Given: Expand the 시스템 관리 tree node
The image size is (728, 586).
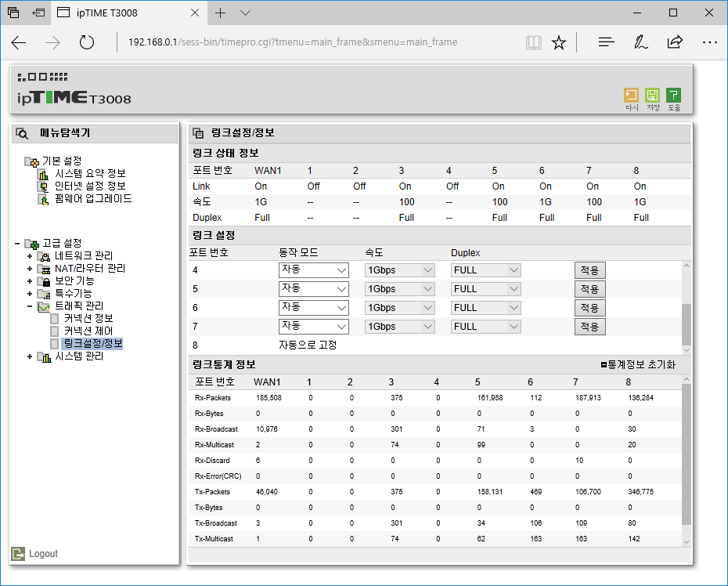Looking at the screenshot, I should pyautogui.click(x=30, y=356).
